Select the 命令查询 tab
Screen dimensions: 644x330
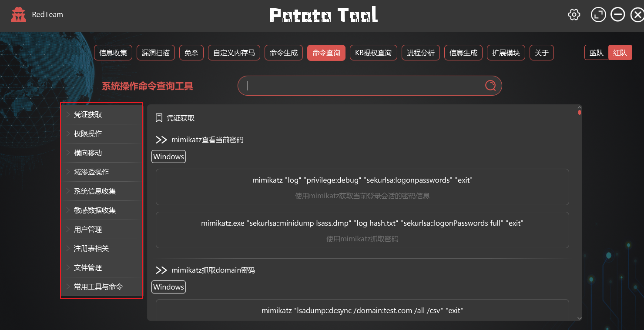pos(326,53)
